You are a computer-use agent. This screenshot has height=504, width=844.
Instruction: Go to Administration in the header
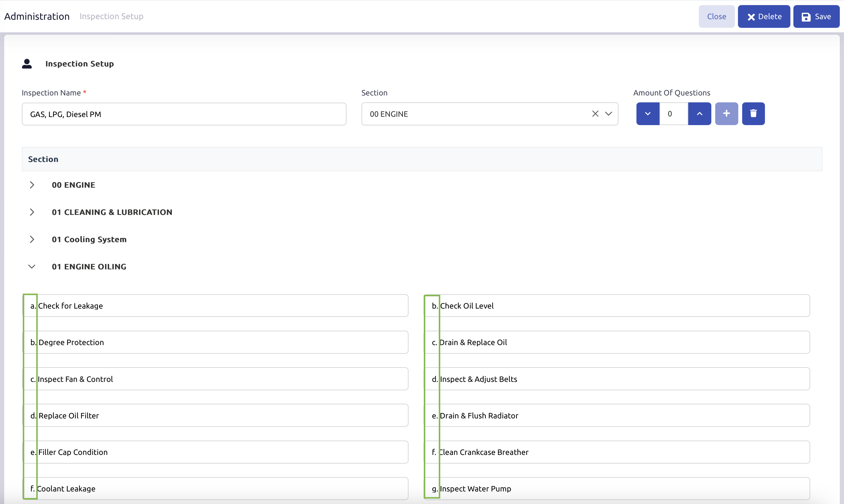coord(37,17)
